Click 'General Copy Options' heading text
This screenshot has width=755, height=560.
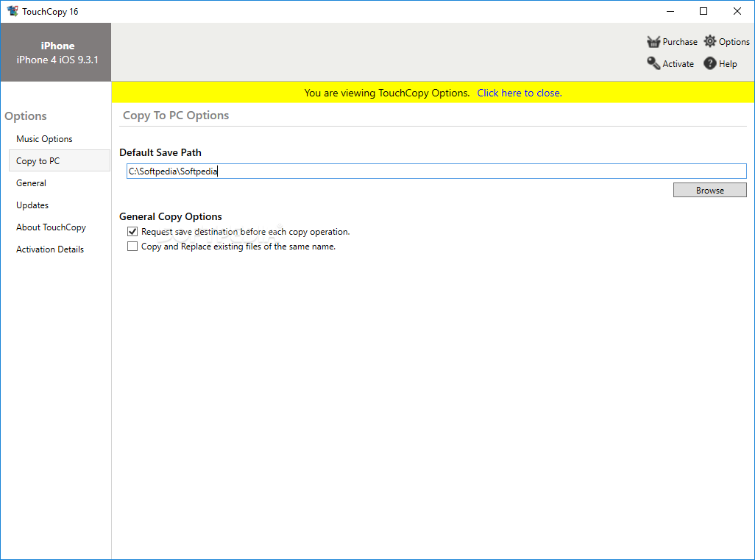pyautogui.click(x=171, y=216)
